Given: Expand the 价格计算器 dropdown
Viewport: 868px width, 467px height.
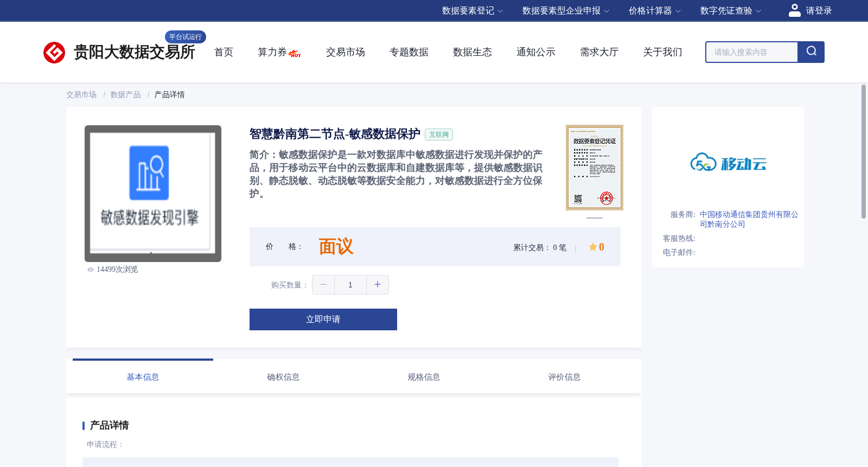Looking at the screenshot, I should (655, 11).
